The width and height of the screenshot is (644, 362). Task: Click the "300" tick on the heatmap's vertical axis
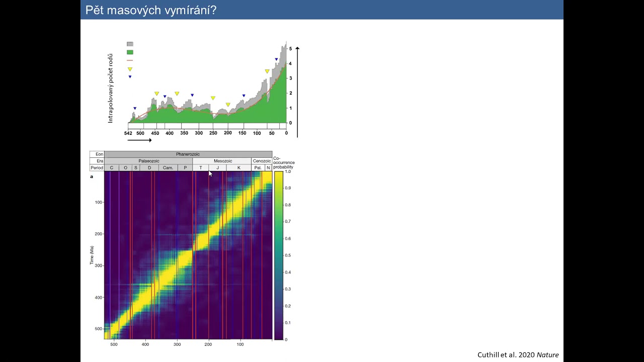(98, 265)
